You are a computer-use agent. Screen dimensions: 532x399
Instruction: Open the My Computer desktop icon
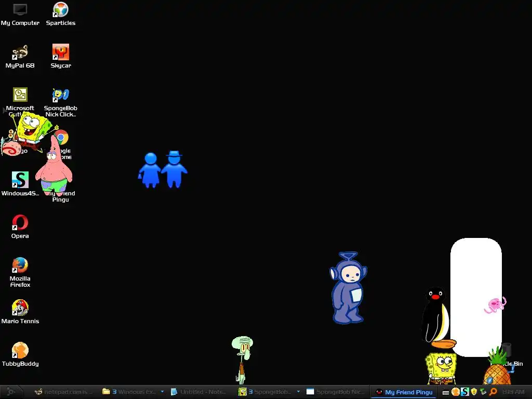click(20, 14)
